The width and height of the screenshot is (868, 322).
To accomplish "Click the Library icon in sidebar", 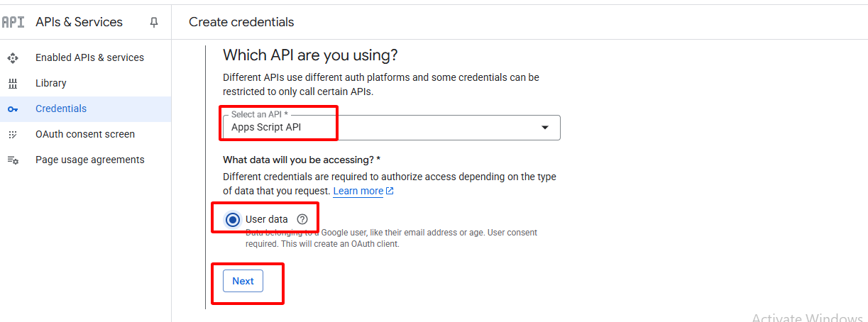I will pyautogui.click(x=13, y=83).
